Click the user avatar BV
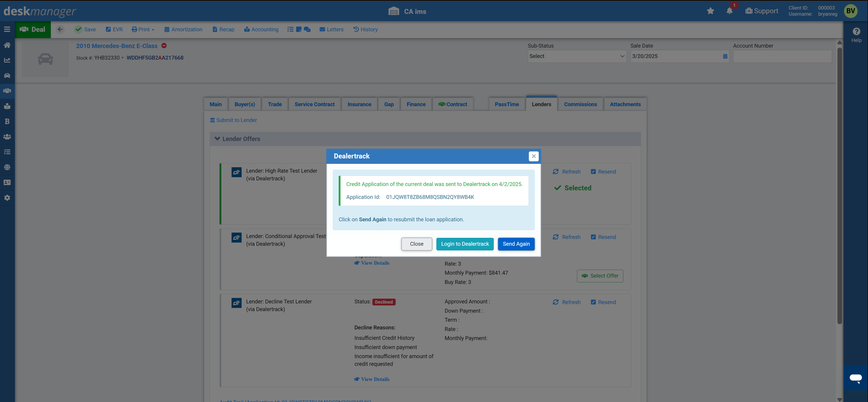Screen dimensions: 868x402 (851, 11)
